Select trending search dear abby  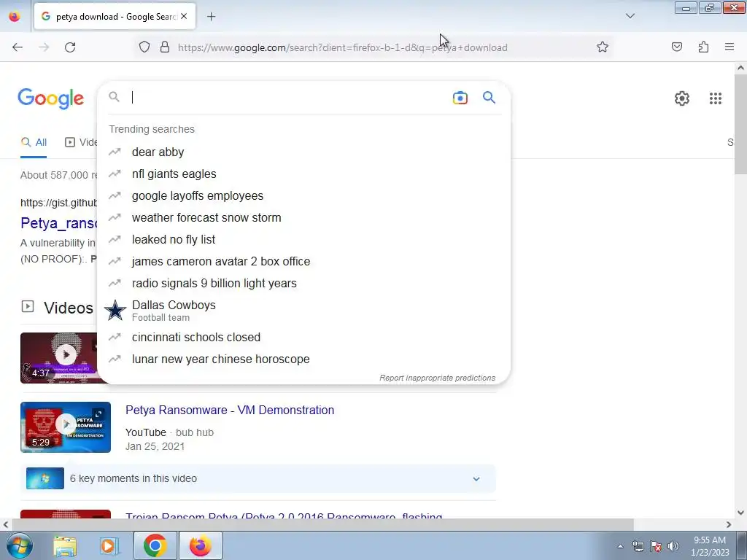[304, 152]
